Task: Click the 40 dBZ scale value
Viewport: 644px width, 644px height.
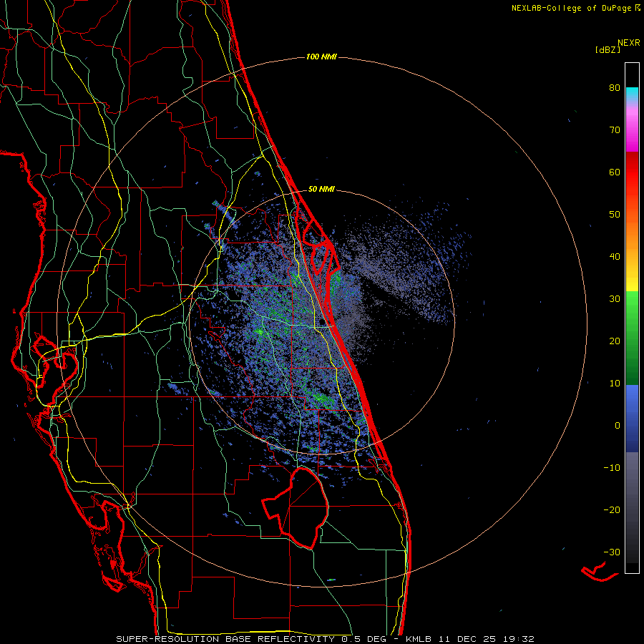Action: [615, 257]
